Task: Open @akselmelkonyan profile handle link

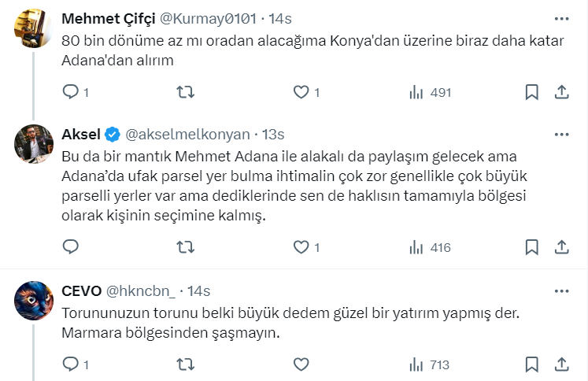Action: tap(187, 133)
